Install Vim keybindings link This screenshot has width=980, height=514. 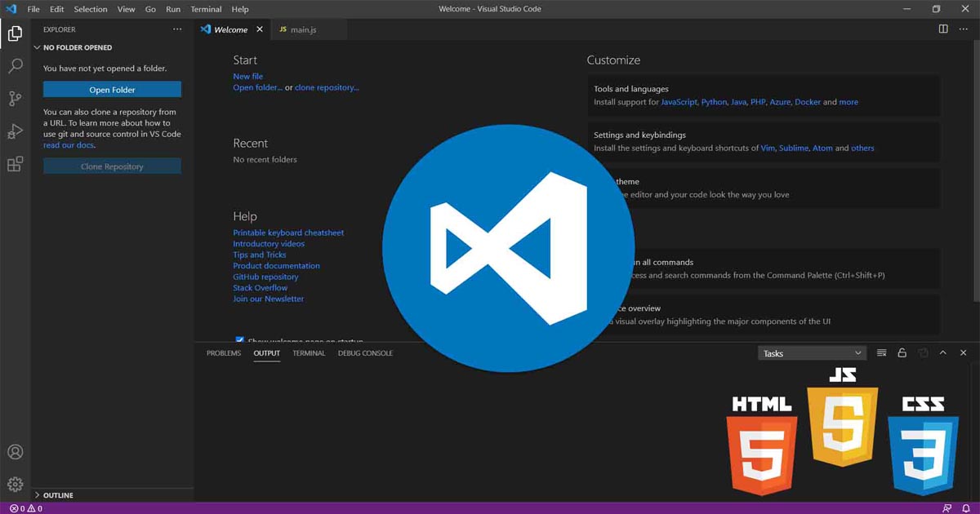pos(768,148)
